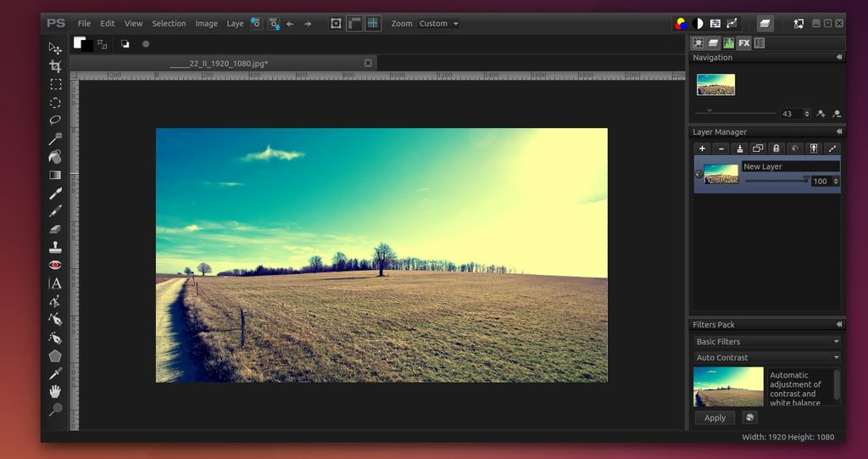Select the Hand pan tool
The height and width of the screenshot is (459, 868).
pyautogui.click(x=55, y=391)
